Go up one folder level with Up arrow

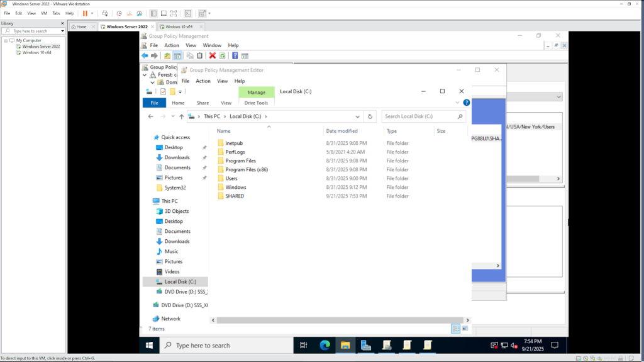coord(181,116)
